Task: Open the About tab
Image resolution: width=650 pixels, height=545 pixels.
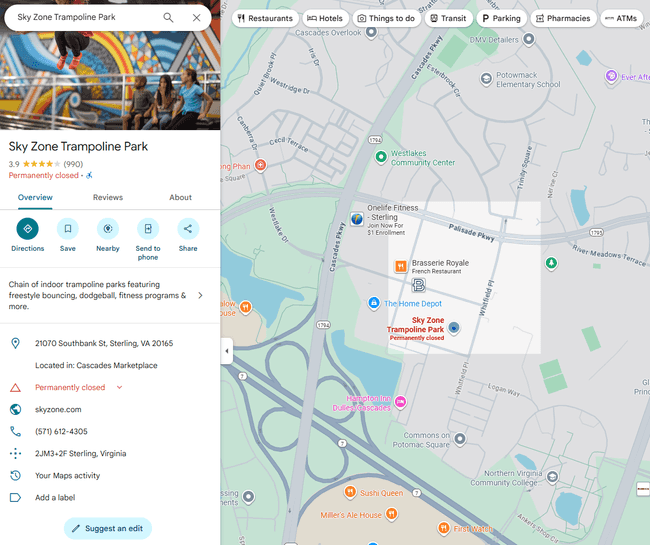Action: 180,198
